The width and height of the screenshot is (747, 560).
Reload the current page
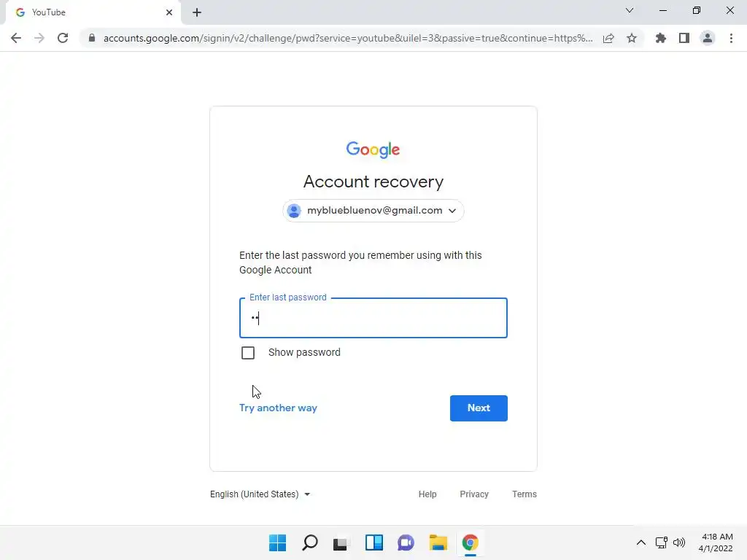pyautogui.click(x=63, y=38)
